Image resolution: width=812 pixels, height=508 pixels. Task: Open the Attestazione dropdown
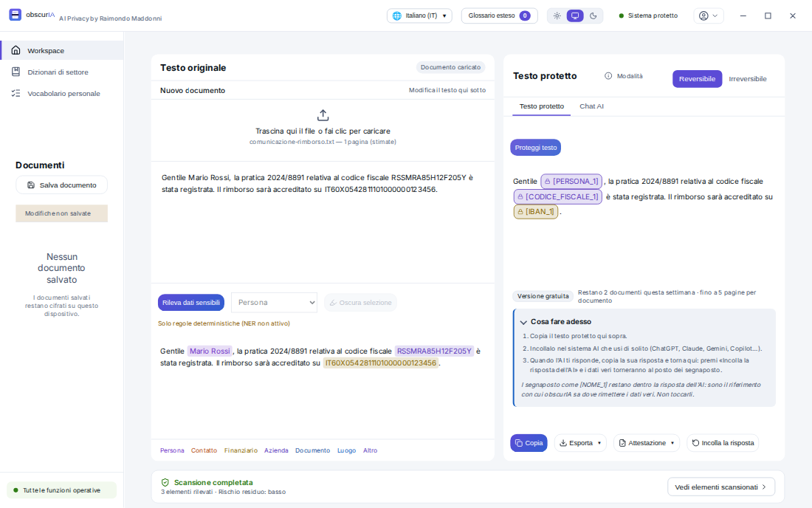tap(647, 443)
